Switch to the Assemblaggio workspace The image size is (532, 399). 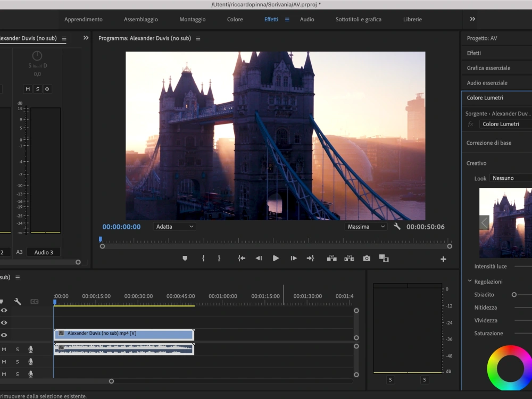(141, 19)
